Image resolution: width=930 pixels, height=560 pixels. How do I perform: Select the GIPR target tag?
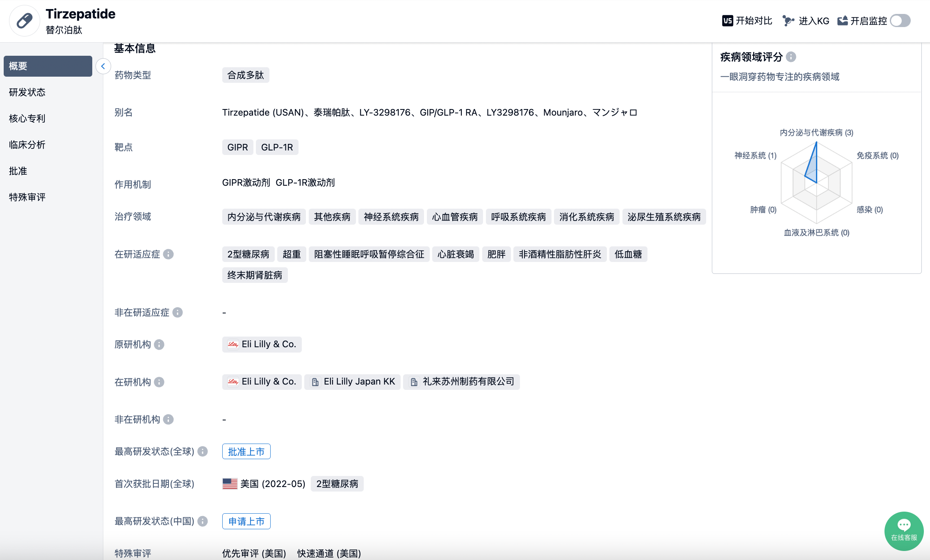coord(237,147)
